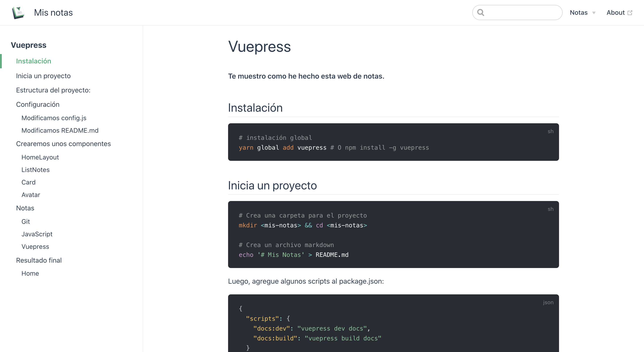Screen dimensions: 644x352
Task: Open the About navbar link
Action: (x=615, y=13)
